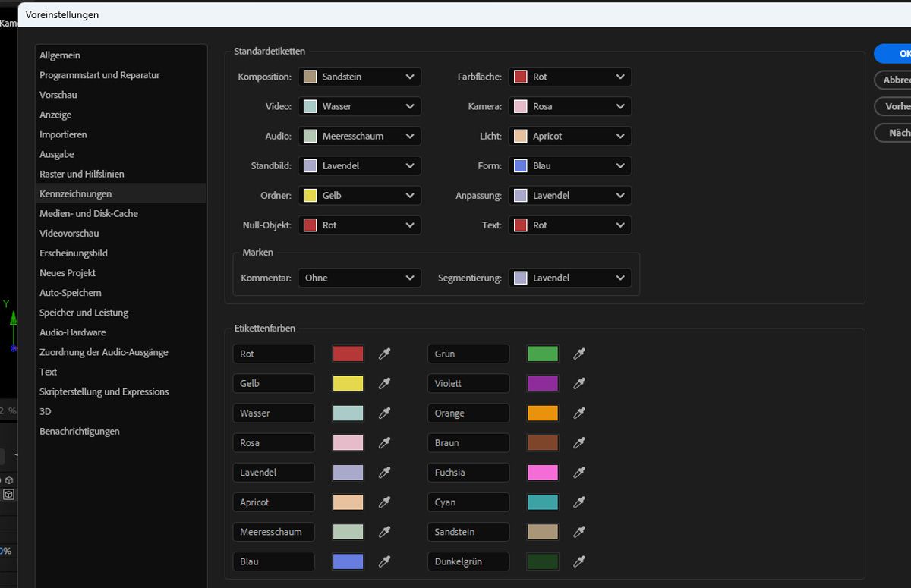
Task: Open the Standbild label dropdown
Action: tap(360, 165)
